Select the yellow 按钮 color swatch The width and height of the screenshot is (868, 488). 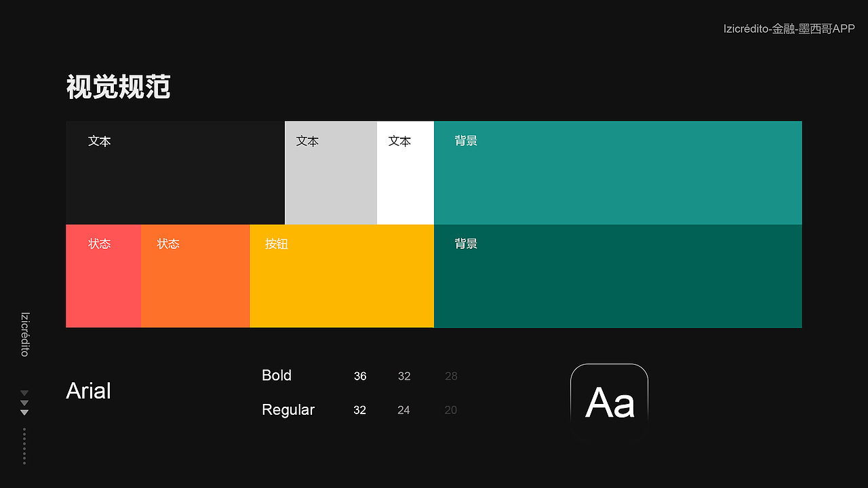[x=342, y=276]
